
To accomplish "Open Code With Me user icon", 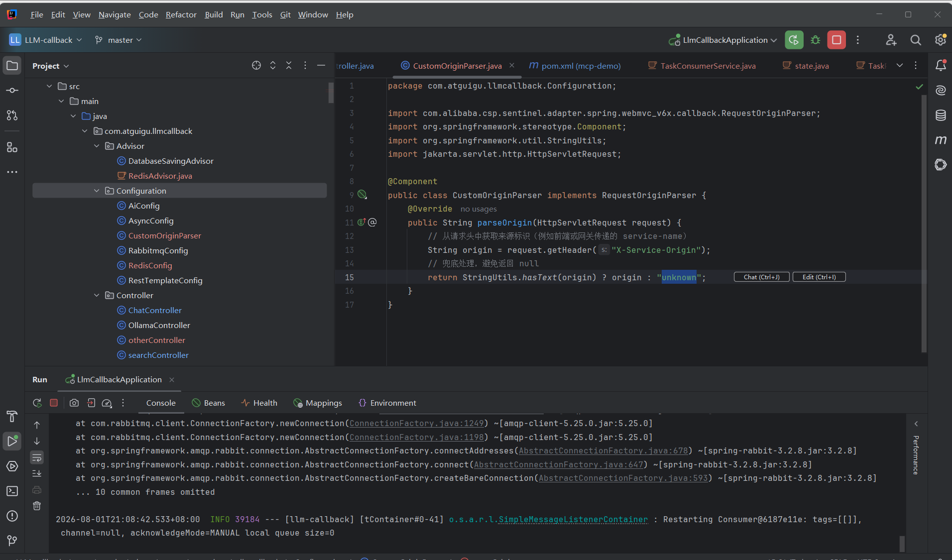I will 891,40.
